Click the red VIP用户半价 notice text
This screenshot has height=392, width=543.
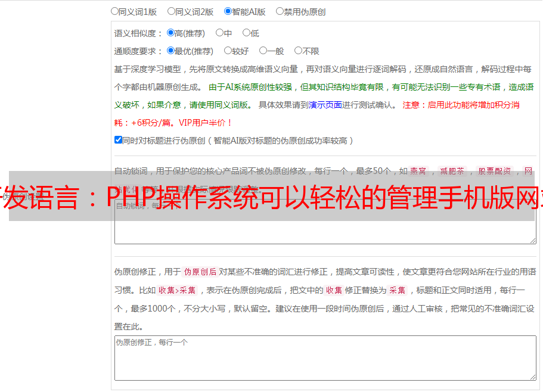pyautogui.click(x=206, y=123)
